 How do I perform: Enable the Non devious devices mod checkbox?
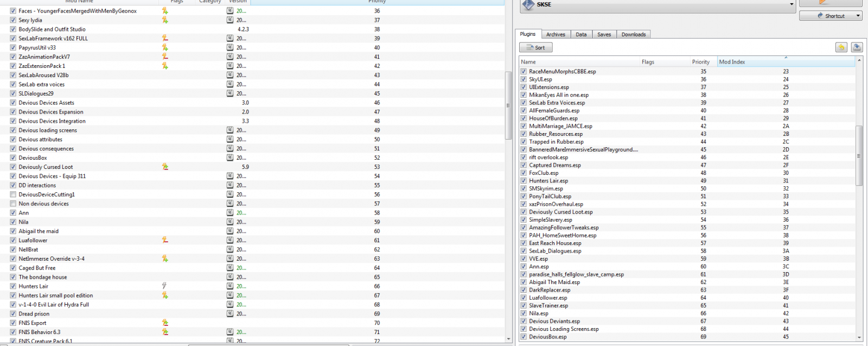tap(13, 204)
